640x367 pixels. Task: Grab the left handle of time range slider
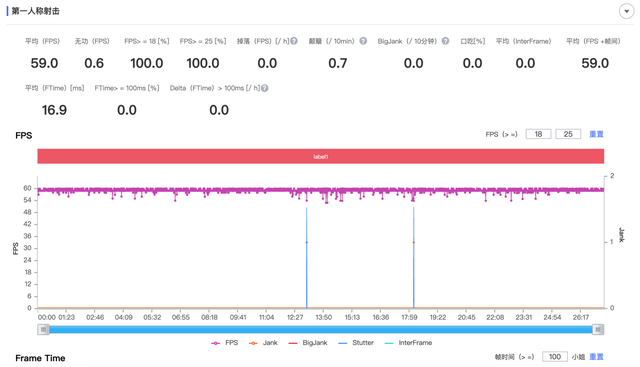43,329
